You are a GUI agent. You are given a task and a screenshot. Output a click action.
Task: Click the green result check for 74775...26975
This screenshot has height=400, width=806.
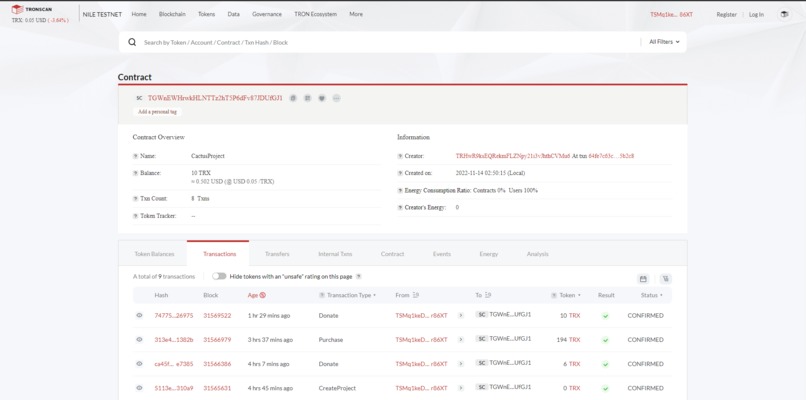(606, 316)
